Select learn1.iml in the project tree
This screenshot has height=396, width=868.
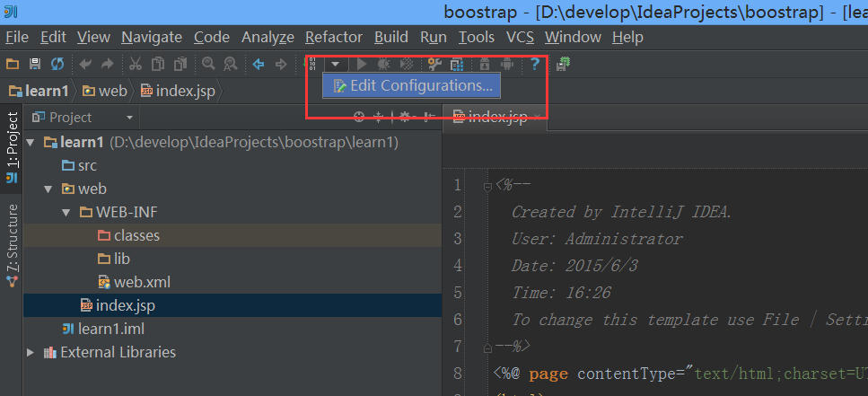pos(103,329)
